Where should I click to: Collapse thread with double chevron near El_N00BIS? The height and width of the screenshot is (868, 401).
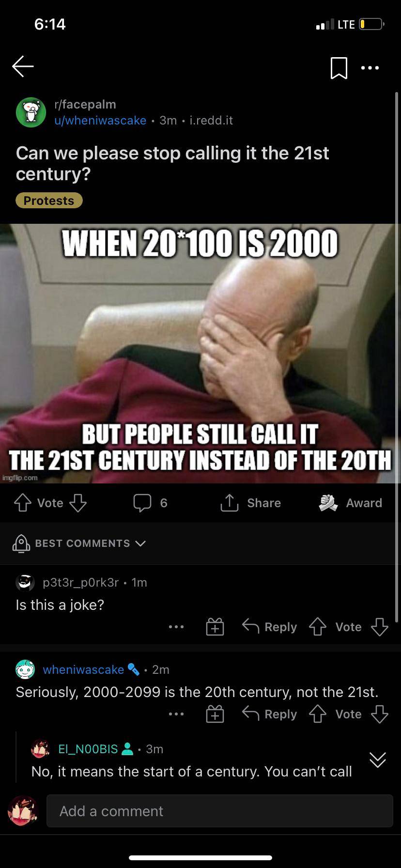[x=378, y=759]
